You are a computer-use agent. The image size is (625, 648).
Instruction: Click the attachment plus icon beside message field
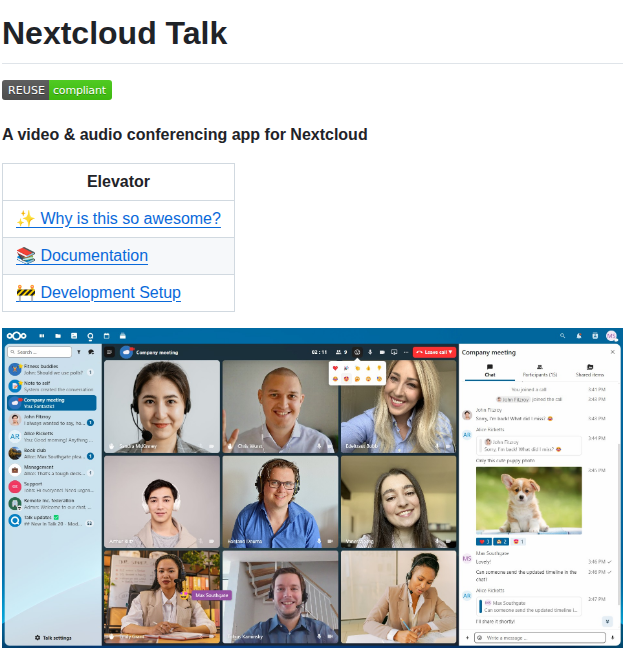(x=468, y=638)
